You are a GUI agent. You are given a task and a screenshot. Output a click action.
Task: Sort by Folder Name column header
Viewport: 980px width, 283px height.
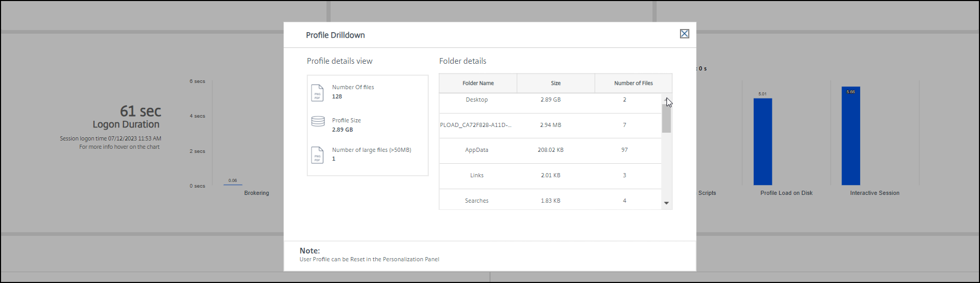point(478,83)
